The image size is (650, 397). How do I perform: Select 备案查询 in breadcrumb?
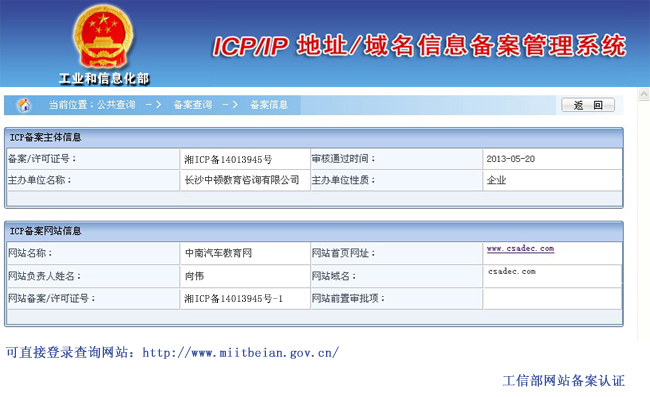pos(193,105)
